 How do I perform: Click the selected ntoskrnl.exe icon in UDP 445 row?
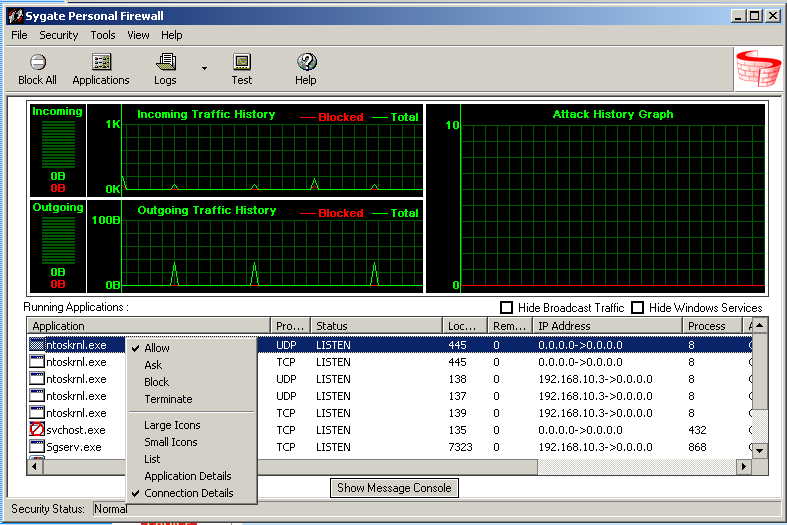tap(37, 344)
